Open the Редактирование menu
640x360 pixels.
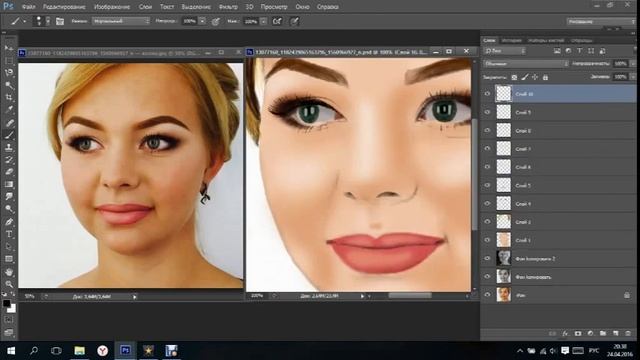coord(64,7)
